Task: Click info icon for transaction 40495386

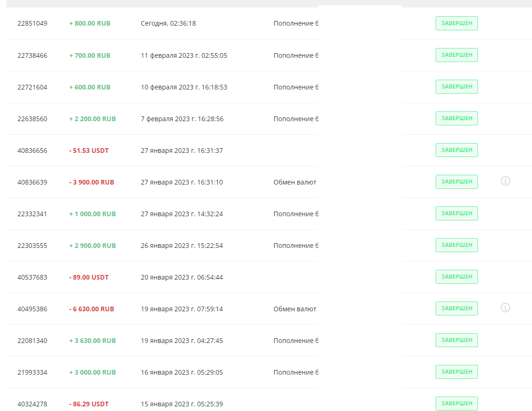Action: coord(505,308)
